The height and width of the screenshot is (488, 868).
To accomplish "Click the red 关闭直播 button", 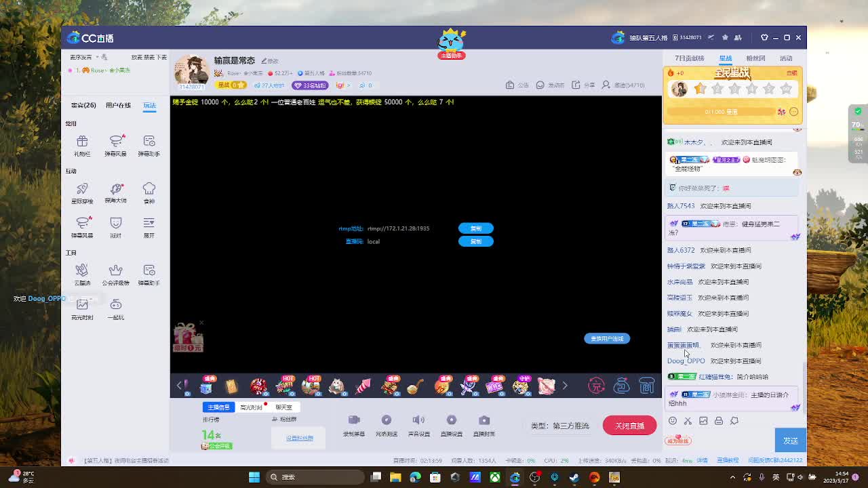I will (629, 426).
